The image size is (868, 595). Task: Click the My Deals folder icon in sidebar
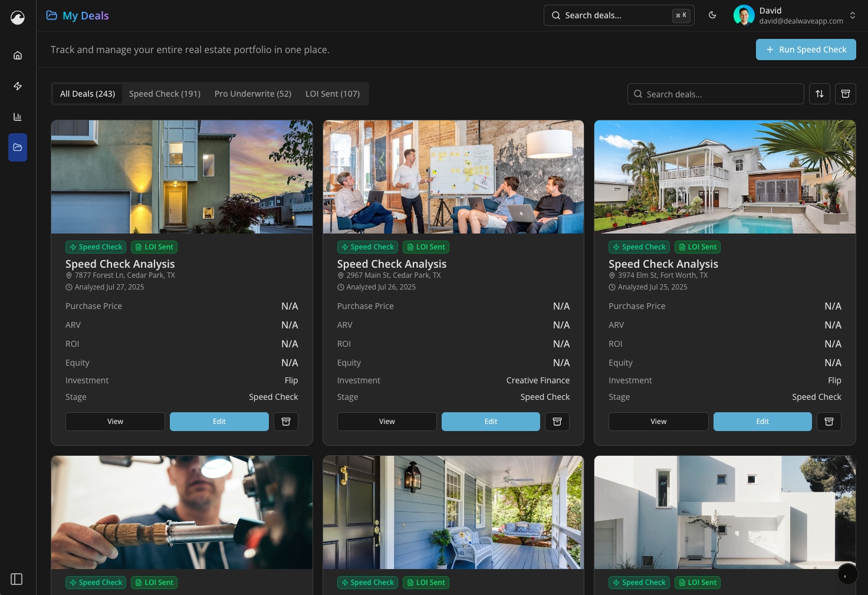(x=18, y=147)
